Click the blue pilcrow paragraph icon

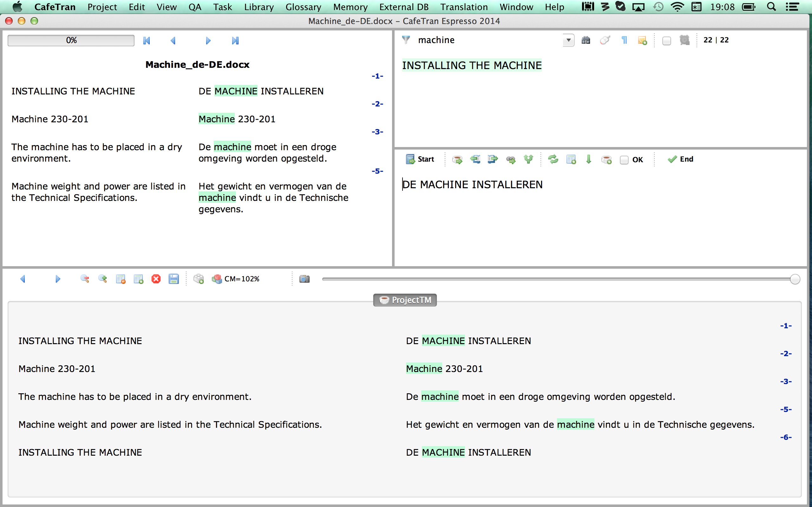pyautogui.click(x=624, y=40)
